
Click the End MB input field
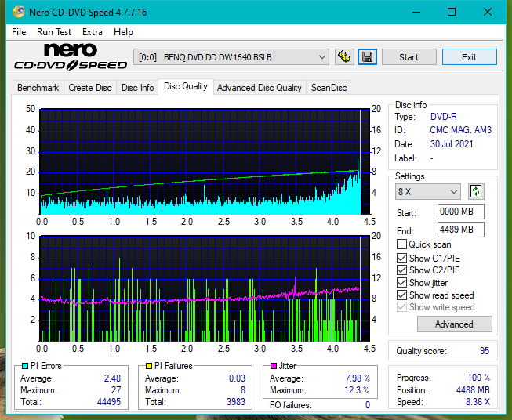(x=460, y=230)
